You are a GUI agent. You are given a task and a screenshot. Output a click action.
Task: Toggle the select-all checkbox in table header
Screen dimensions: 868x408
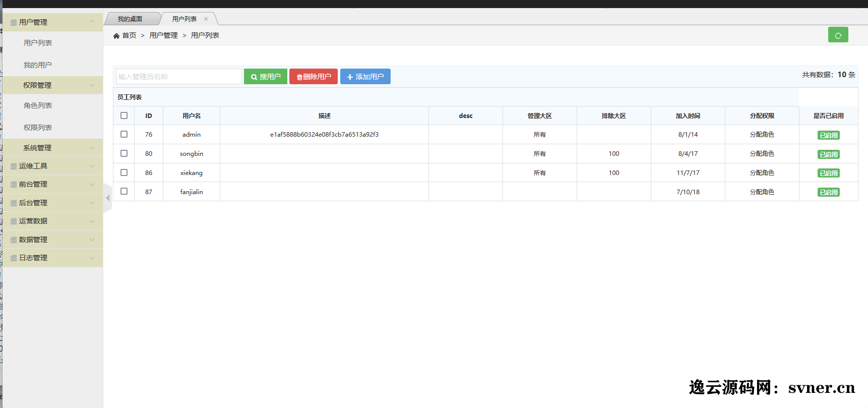[x=124, y=115]
